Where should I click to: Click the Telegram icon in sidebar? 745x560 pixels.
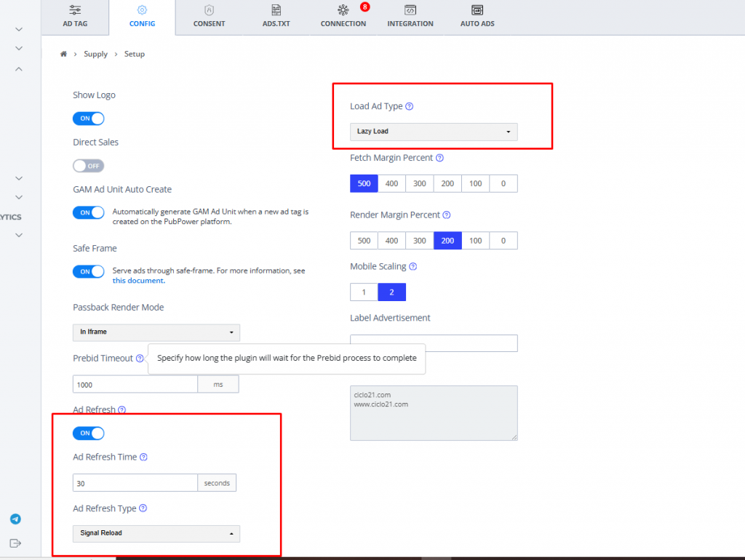click(15, 519)
